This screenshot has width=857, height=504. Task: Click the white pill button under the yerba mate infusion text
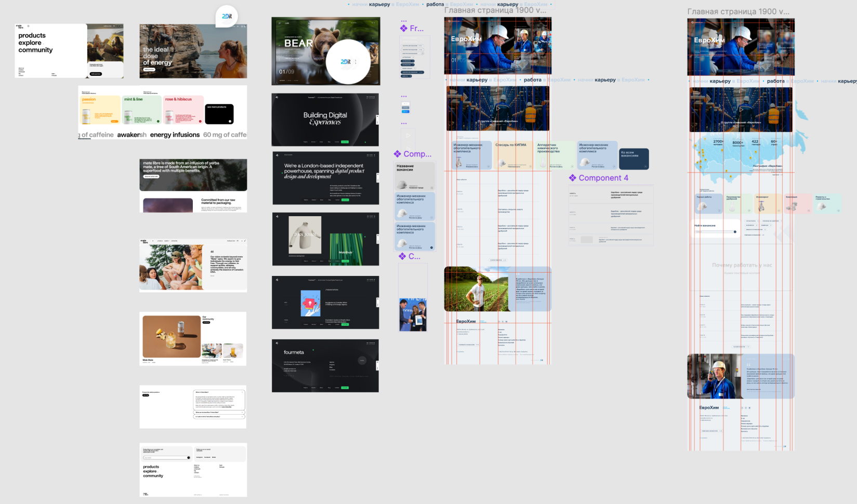pos(151,177)
